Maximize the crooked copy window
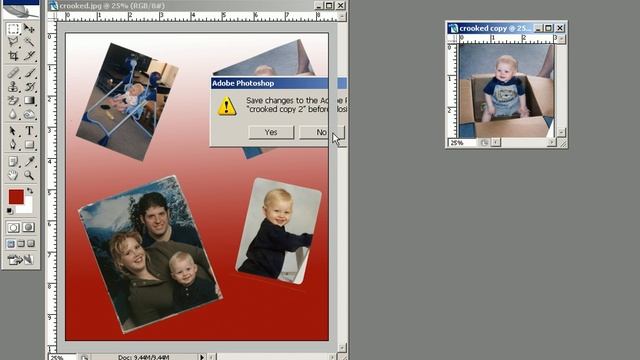This screenshot has width=640, height=360. point(549,28)
